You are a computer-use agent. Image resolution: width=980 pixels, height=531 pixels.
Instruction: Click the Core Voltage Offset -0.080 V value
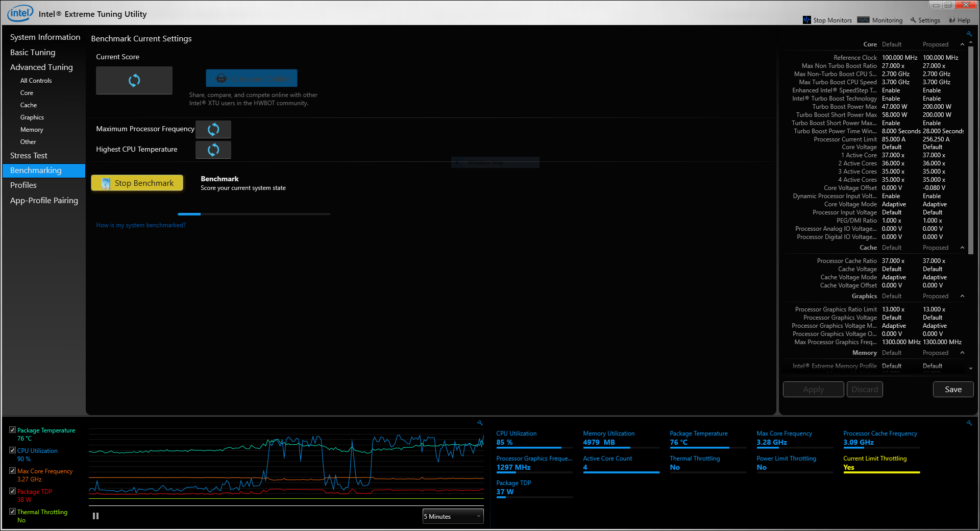[x=934, y=188]
